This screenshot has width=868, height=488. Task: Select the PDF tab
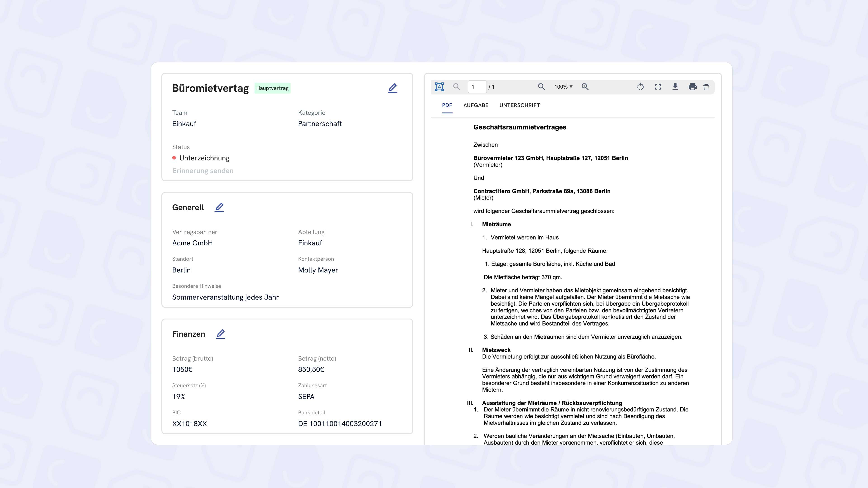point(447,106)
